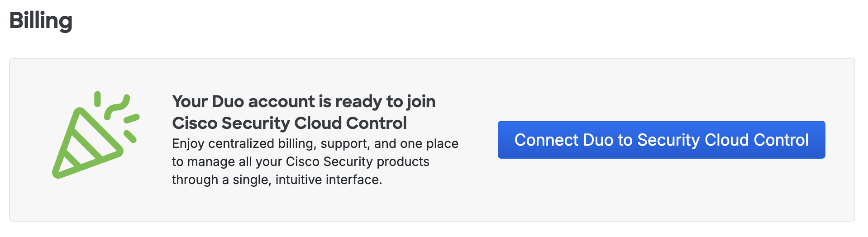This screenshot has height=237, width=868.
Task: Click the word "join" in the banner heading
Action: tap(421, 101)
